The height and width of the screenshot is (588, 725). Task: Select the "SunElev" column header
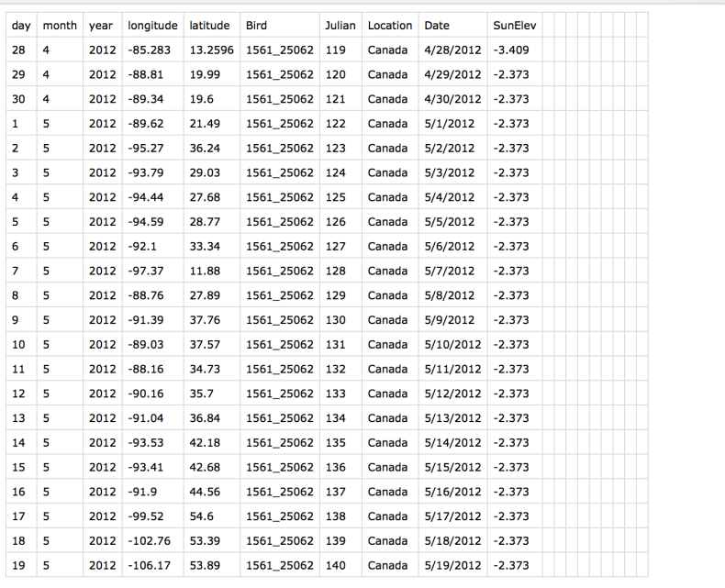tap(514, 25)
